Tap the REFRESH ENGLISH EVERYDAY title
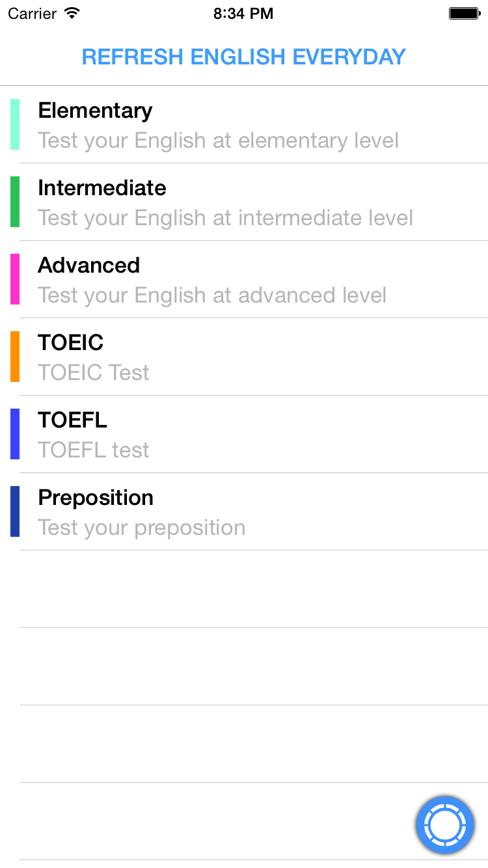Screen dimensions: 488x868 [244, 57]
